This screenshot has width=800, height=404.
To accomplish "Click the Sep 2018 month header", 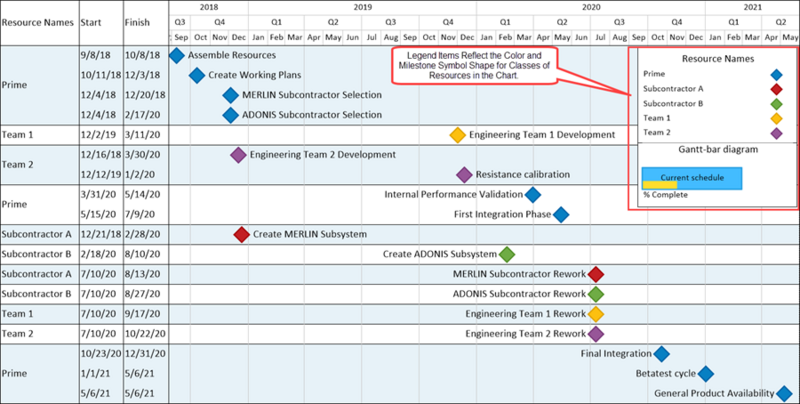I will pos(181,37).
